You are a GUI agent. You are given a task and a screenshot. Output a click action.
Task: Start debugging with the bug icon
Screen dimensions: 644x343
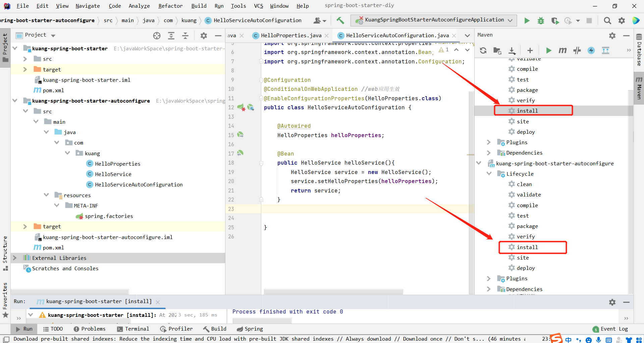pos(541,21)
